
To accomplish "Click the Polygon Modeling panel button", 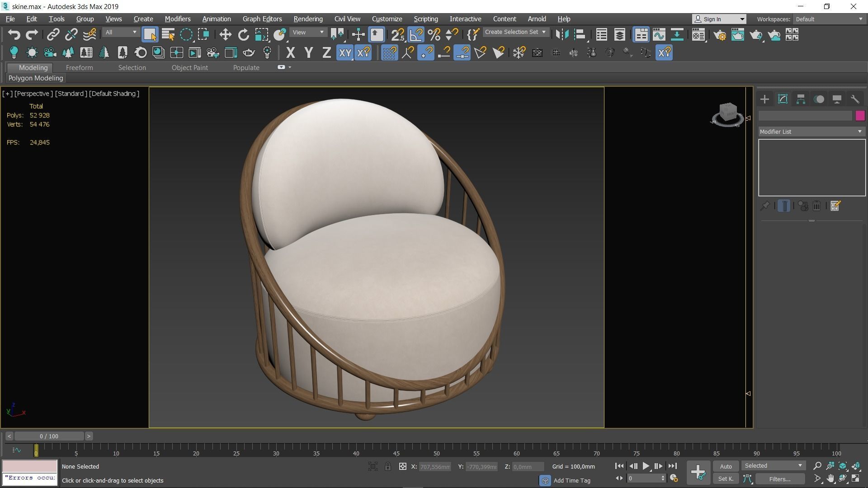I will pos(36,78).
